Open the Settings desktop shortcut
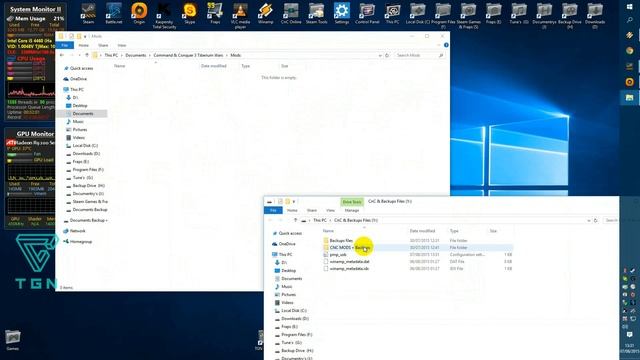640x360 pixels. 342,13
